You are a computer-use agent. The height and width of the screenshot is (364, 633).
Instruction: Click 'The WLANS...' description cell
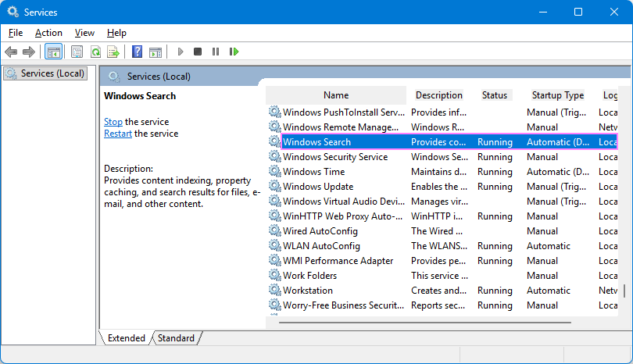click(439, 246)
